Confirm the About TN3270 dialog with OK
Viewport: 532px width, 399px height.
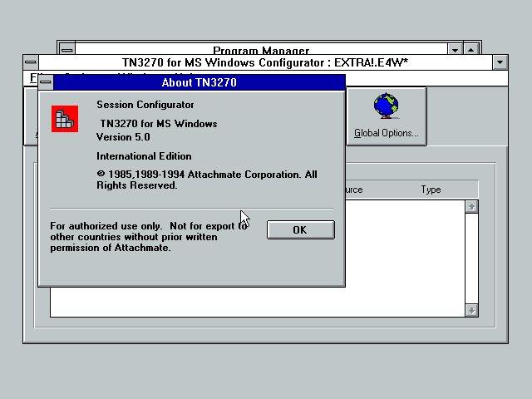click(301, 229)
